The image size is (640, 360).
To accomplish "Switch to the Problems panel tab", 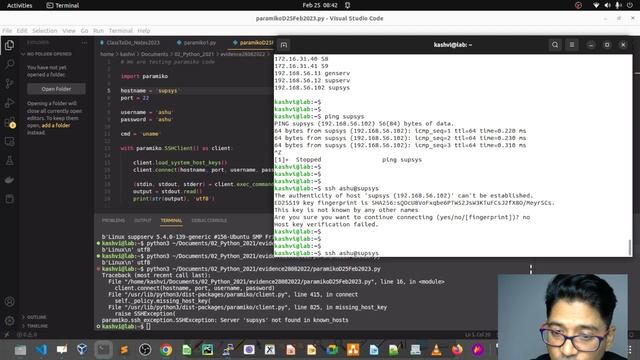I will (113, 220).
